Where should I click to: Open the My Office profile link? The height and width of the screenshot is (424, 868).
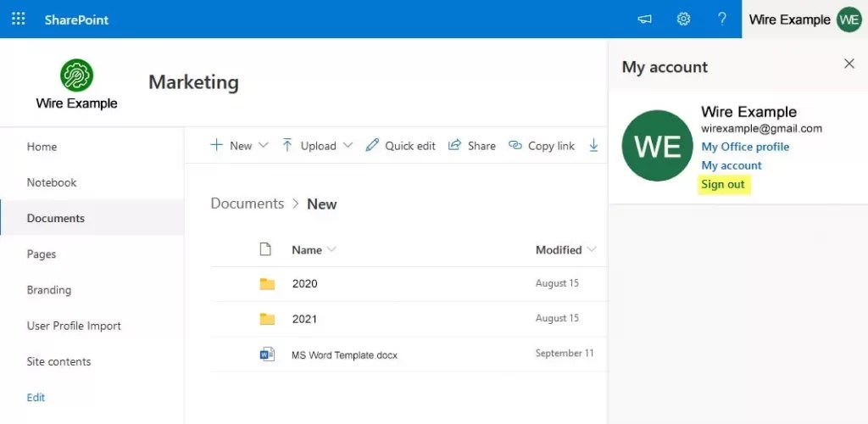point(745,147)
